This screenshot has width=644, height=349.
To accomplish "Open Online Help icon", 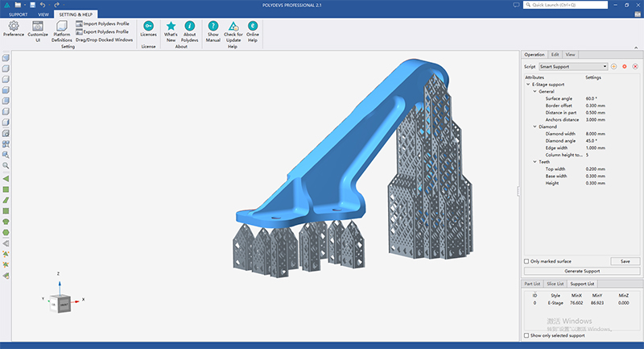I will (x=253, y=26).
